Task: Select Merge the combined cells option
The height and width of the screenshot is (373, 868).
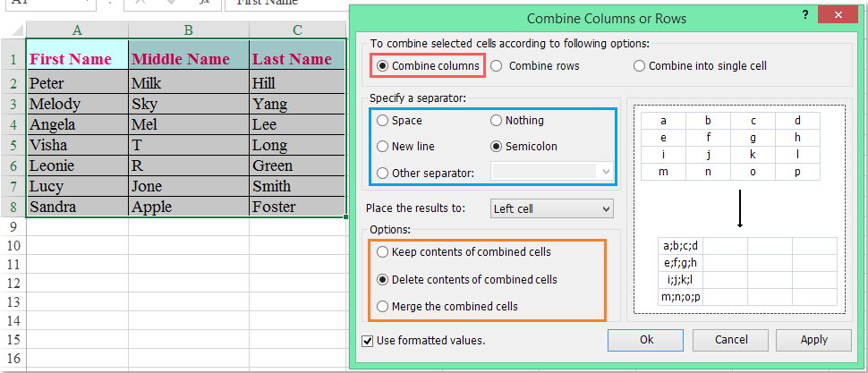Action: click(x=384, y=306)
